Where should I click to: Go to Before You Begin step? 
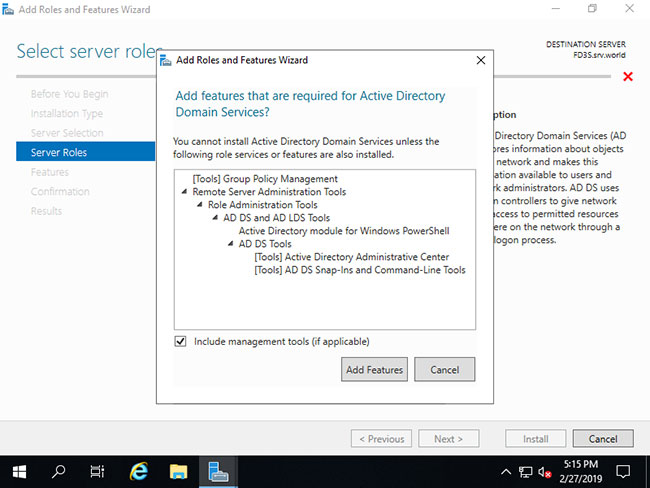pyautogui.click(x=69, y=94)
